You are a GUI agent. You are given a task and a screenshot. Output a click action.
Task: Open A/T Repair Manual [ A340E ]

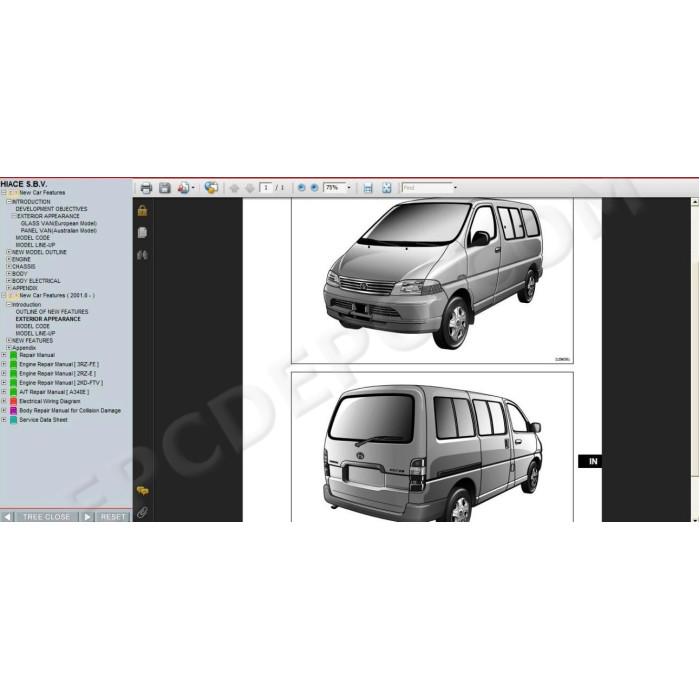(x=54, y=392)
